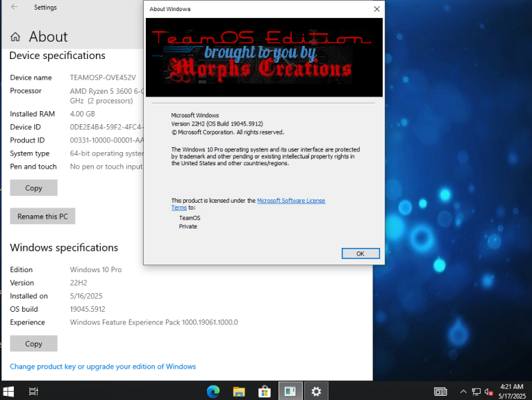Open the taskbar clock and date
This screenshot has width=532, height=400.
pyautogui.click(x=512, y=391)
